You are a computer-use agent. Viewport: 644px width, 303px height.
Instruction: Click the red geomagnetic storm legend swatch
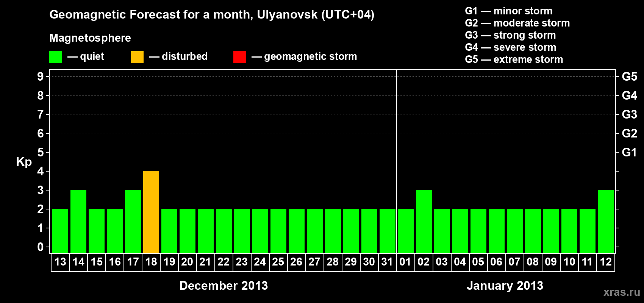[239, 57]
